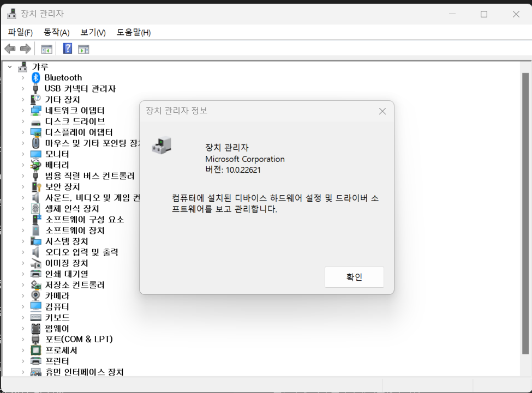The width and height of the screenshot is (532, 393).
Task: Click the 키보드 icon
Action: [x=35, y=317]
